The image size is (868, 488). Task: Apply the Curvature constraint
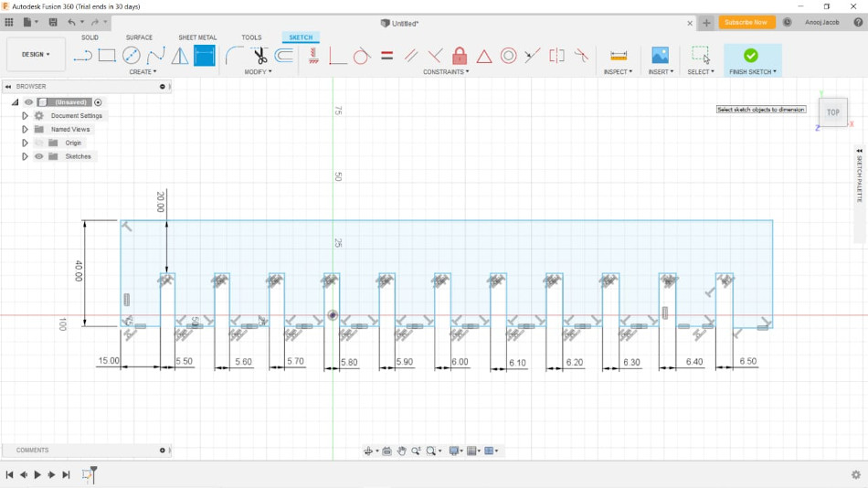pos(581,56)
